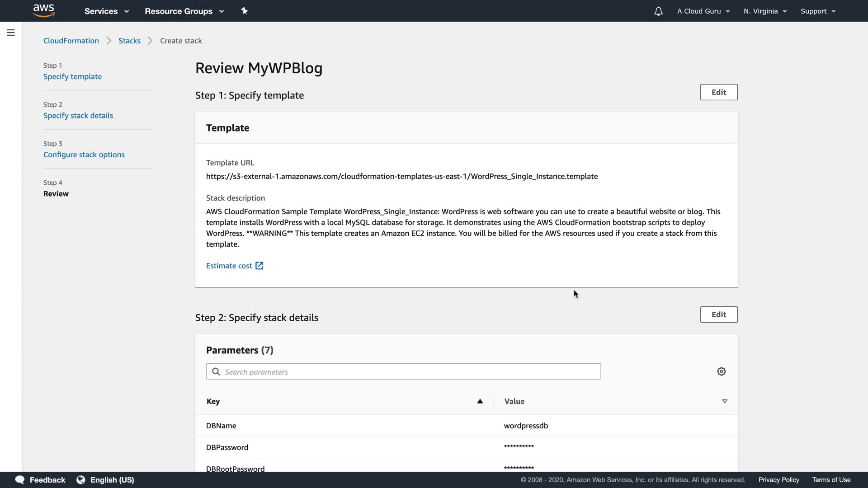Click the AWS logo home icon
Viewport: 868px width, 488px height.
pyautogui.click(x=44, y=11)
